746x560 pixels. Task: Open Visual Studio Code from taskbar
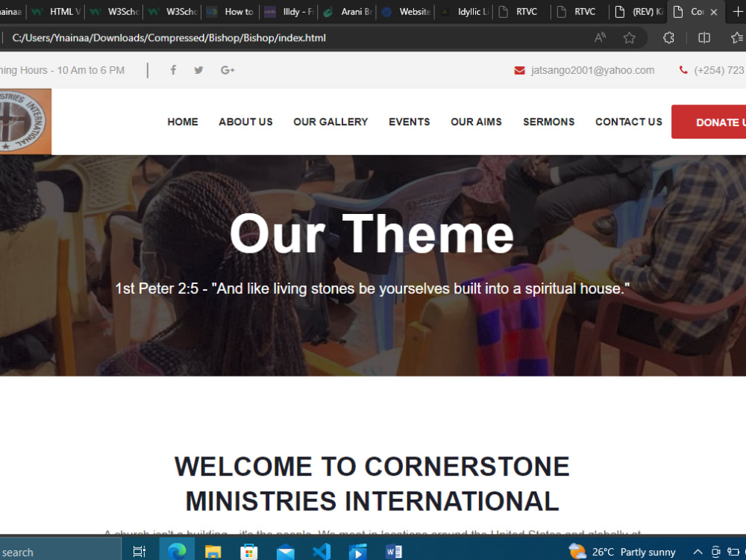pos(322,552)
